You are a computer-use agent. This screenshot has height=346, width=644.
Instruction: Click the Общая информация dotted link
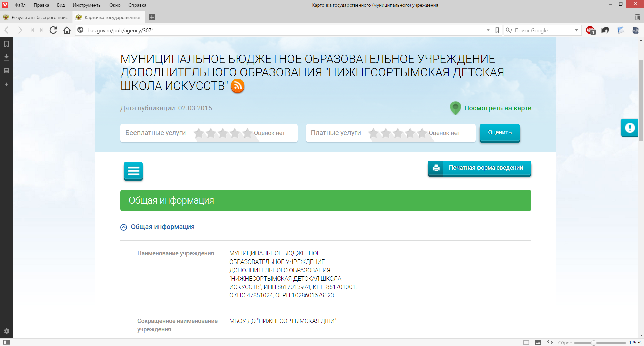point(163,227)
